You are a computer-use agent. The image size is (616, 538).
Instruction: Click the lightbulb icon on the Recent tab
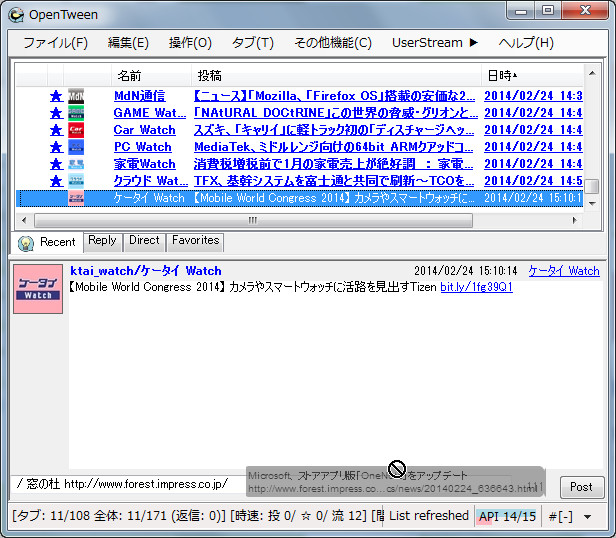[x=26, y=243]
